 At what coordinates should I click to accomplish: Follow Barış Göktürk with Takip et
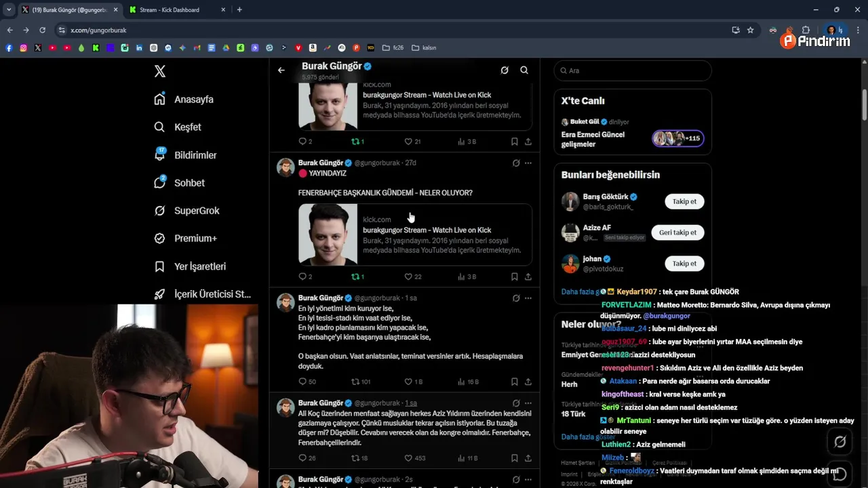click(x=684, y=201)
